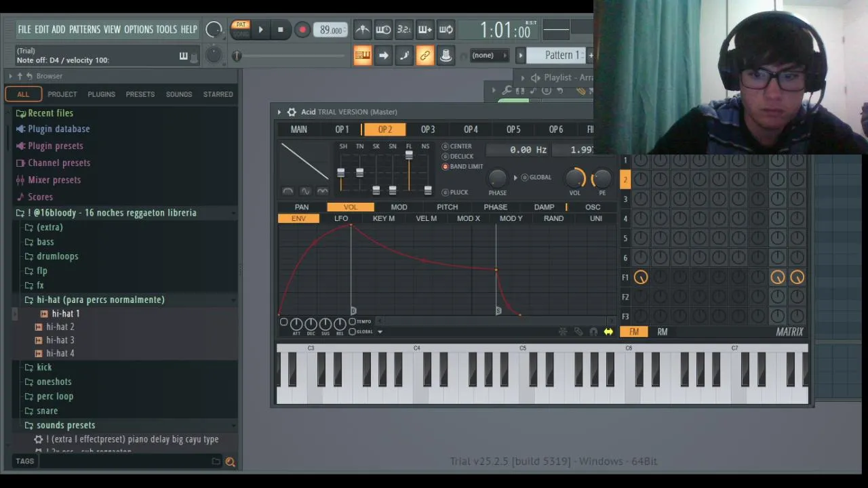
Task: Select the hi-hat 4 sample
Action: coord(60,353)
